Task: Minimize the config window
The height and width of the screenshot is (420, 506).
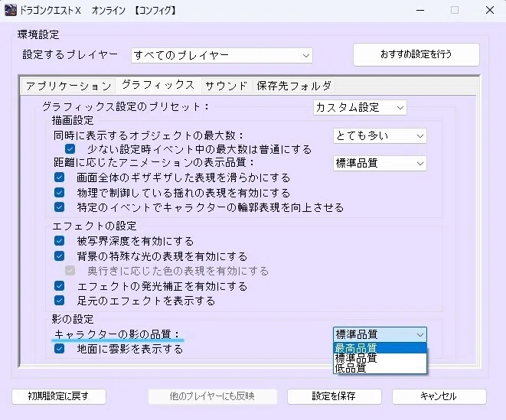Action: [420, 10]
